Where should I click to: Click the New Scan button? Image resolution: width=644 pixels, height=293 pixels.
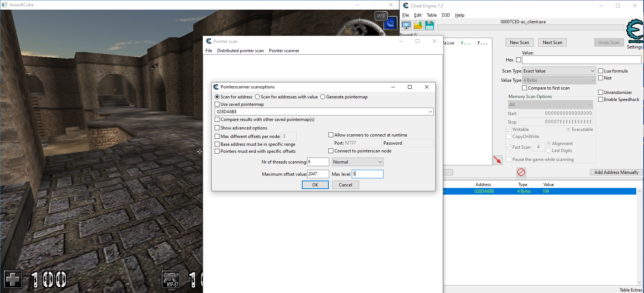[x=519, y=43]
